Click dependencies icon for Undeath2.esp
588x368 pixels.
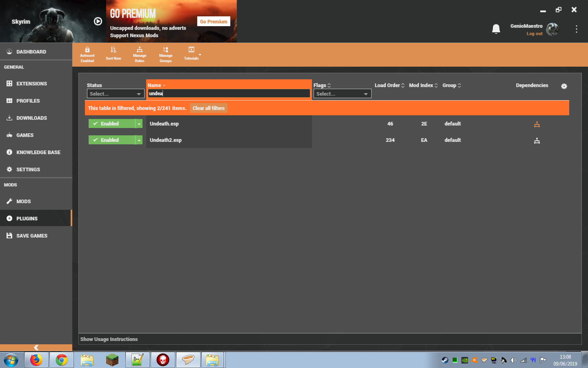coord(537,141)
